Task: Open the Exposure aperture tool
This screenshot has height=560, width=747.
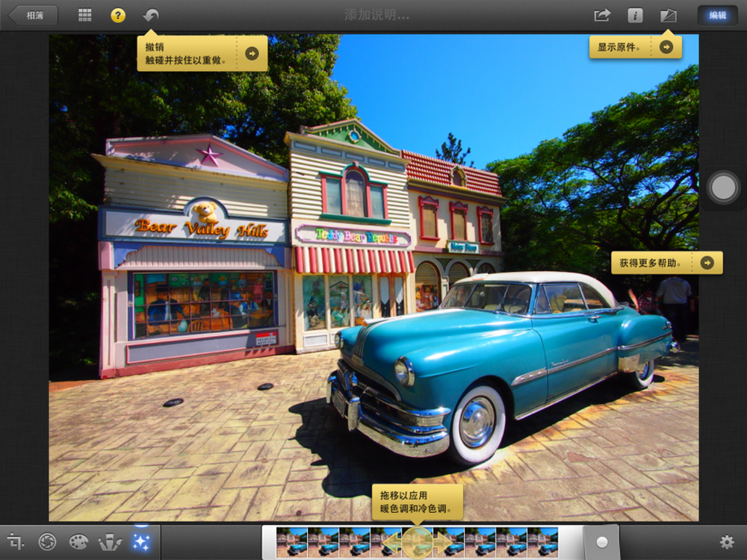Action: (48, 541)
